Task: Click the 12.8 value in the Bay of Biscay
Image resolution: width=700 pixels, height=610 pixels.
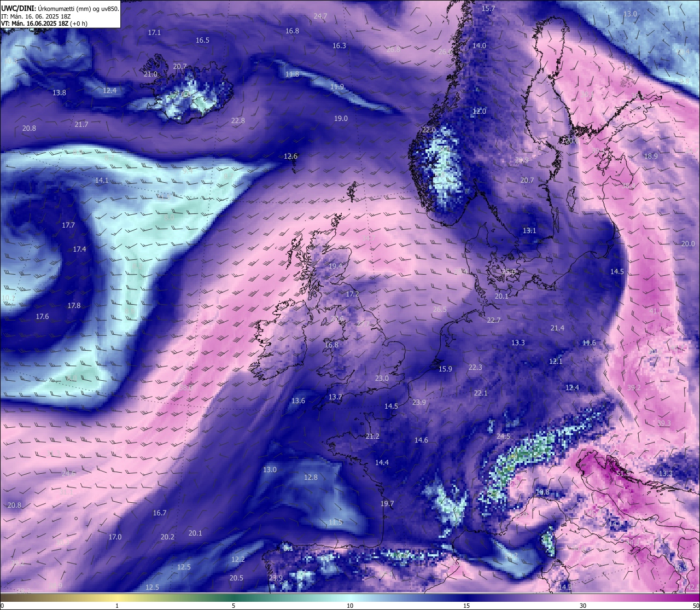Action: 311,477
